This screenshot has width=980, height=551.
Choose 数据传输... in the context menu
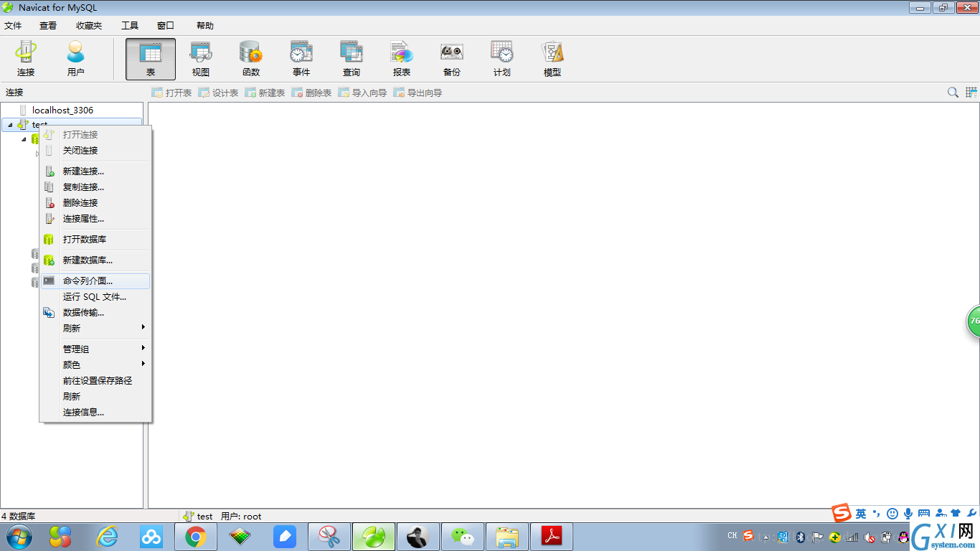pos(95,313)
